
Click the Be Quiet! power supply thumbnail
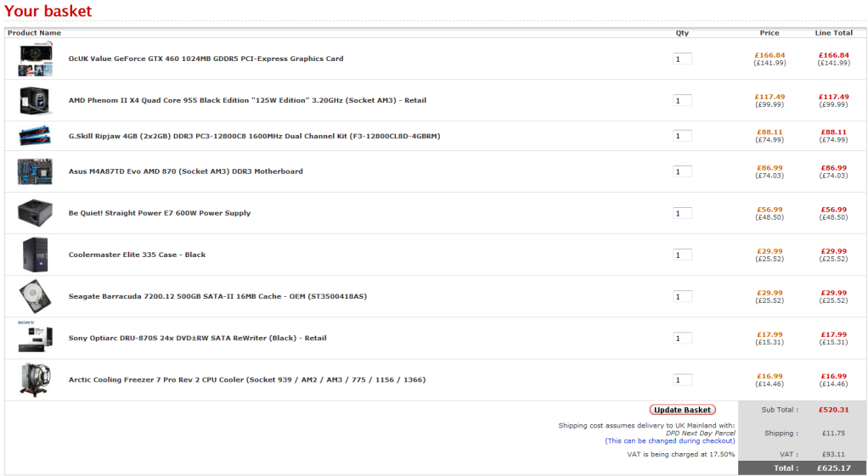(36, 213)
